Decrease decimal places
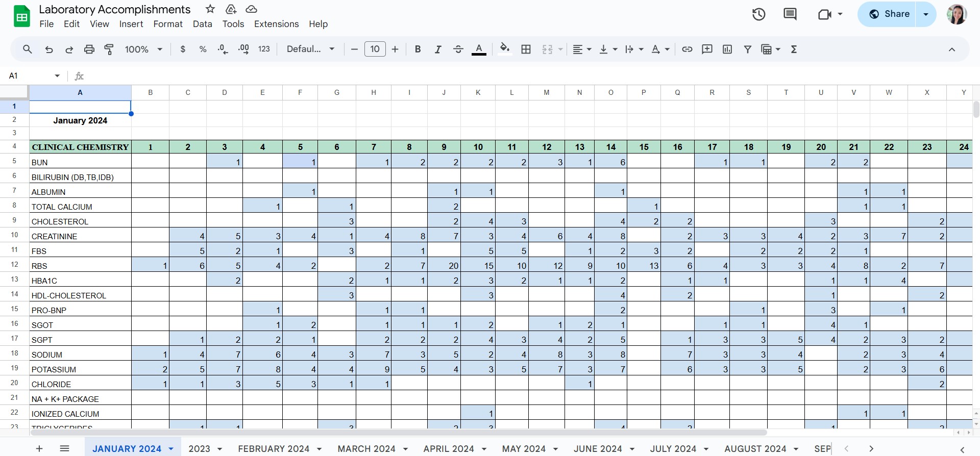980x456 pixels. [x=223, y=49]
